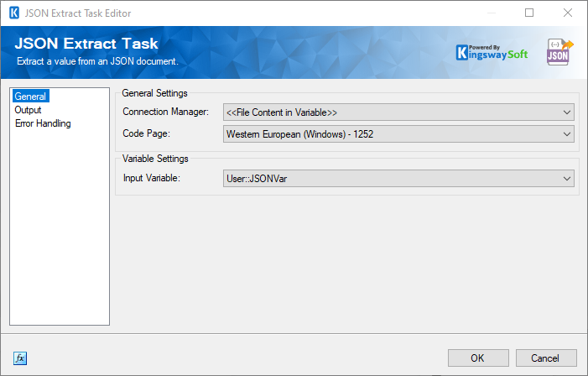Viewport: 588px width, 376px height.
Task: Open the Code Page dropdown
Action: 567,133
